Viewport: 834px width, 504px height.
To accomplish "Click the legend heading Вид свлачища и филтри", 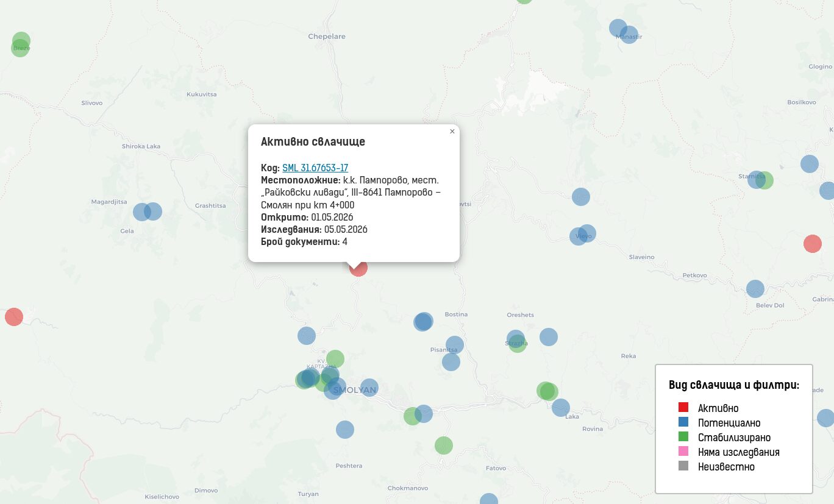I will tap(734, 385).
